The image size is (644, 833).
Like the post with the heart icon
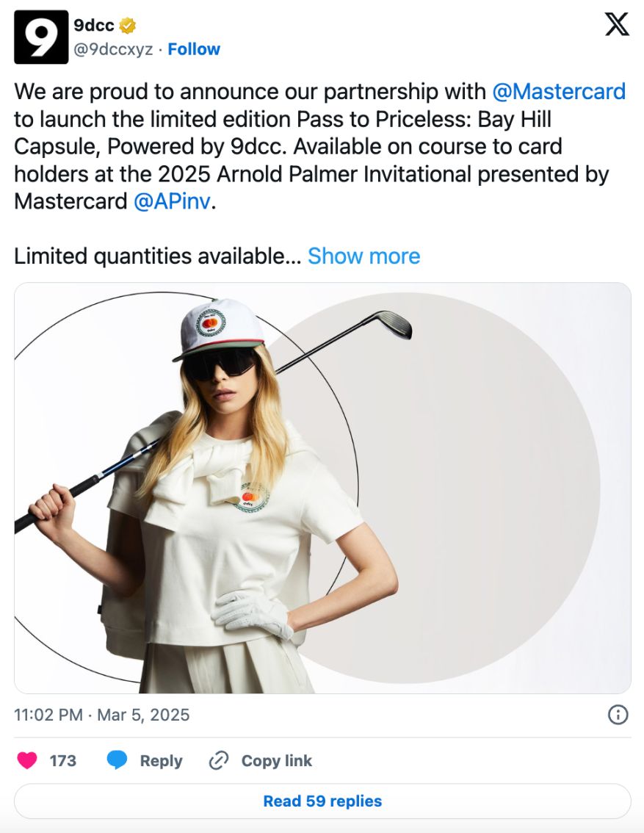(27, 761)
